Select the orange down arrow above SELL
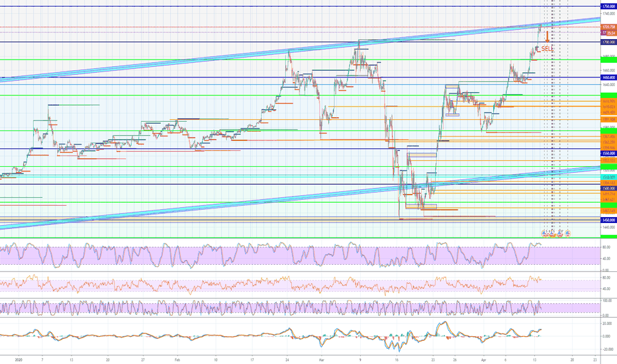Screen dimensions: 617x364 547,36
